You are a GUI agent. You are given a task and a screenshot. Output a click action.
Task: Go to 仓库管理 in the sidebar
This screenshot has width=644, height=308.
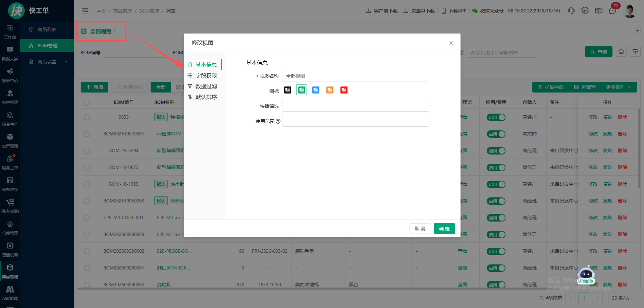(x=10, y=228)
